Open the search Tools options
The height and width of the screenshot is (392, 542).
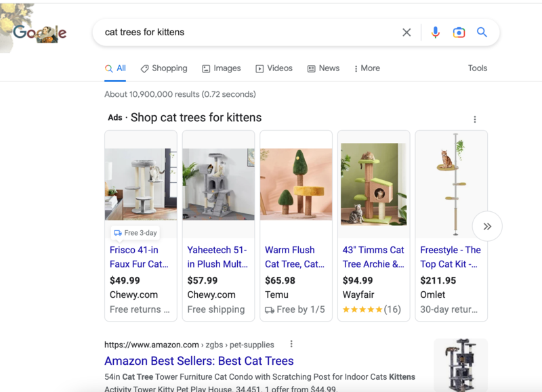[477, 68]
